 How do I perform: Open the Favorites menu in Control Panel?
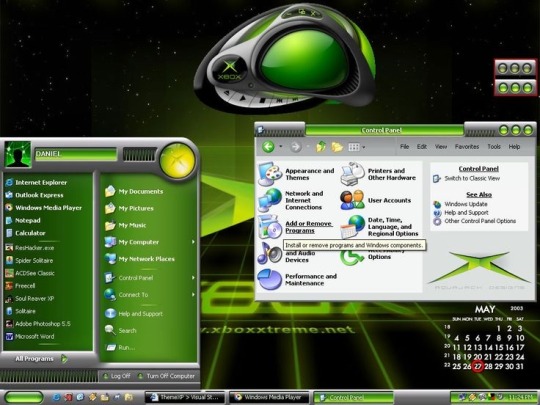point(467,147)
